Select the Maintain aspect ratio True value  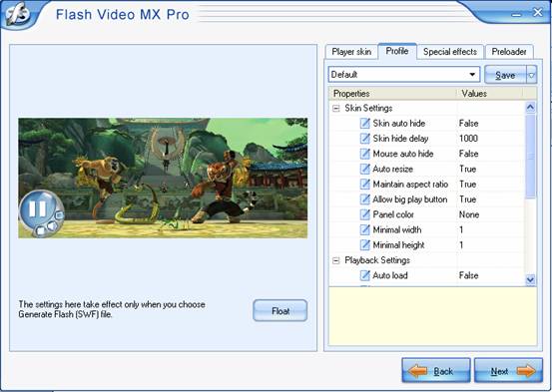[467, 185]
